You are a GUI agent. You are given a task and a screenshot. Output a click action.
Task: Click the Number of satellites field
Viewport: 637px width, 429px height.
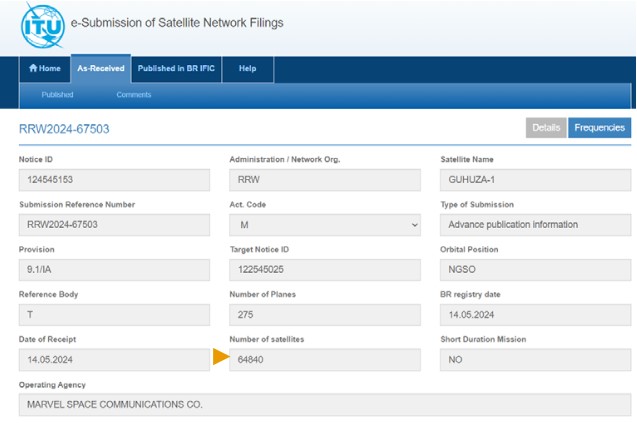[324, 360]
